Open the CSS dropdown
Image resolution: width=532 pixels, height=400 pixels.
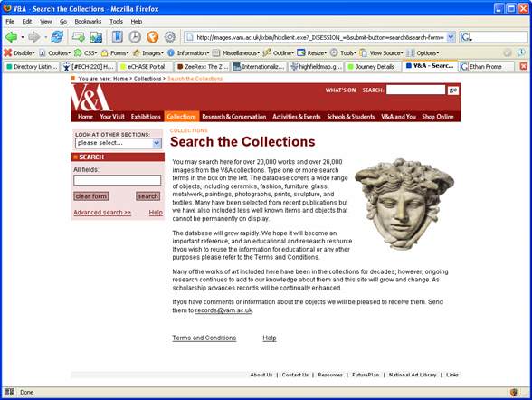tap(85, 52)
